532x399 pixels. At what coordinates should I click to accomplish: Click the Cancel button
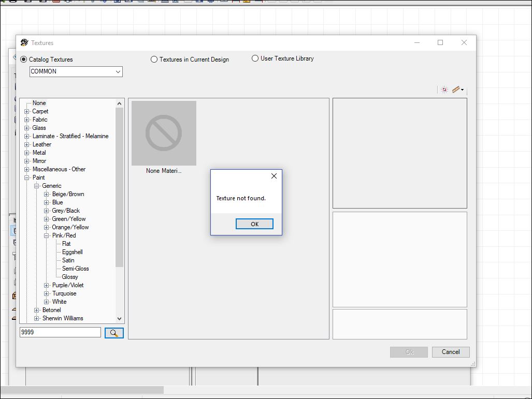coord(450,352)
